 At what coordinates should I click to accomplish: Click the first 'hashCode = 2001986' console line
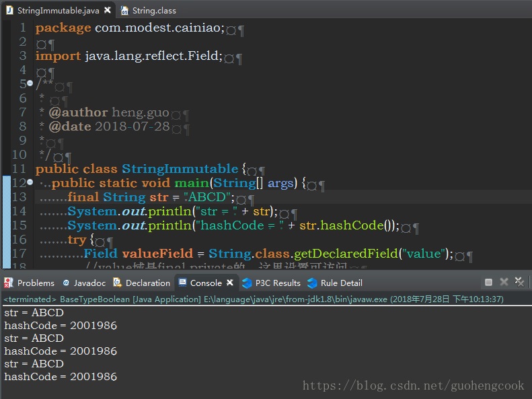(61, 326)
